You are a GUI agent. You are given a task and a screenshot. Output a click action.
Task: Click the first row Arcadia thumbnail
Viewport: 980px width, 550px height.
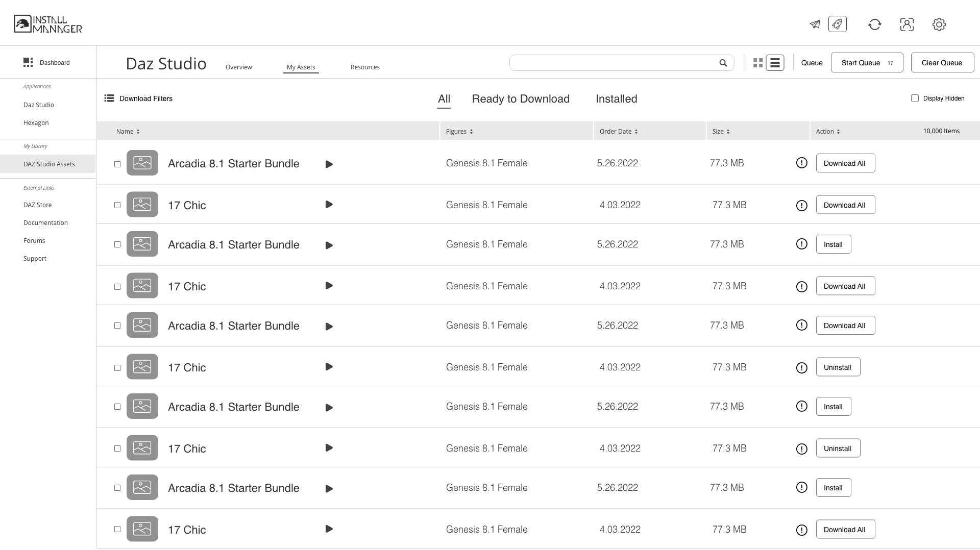pos(142,163)
